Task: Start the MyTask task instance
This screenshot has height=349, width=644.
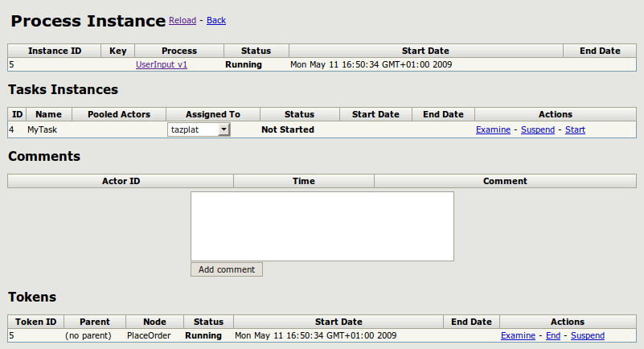Action: coord(575,129)
